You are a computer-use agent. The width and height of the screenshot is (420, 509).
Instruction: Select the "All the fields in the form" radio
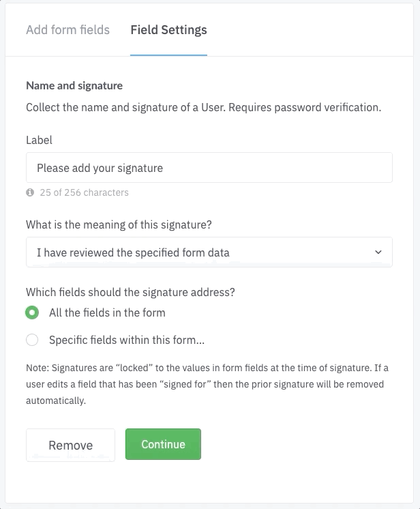(x=32, y=313)
